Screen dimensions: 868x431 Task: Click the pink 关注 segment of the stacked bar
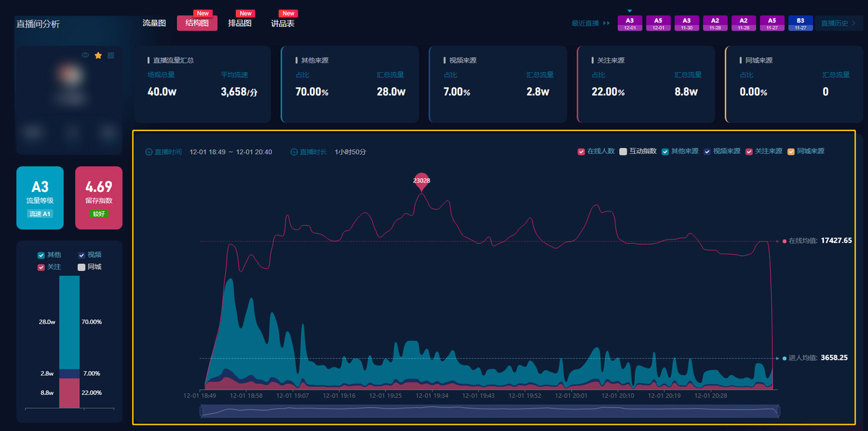[x=69, y=393]
